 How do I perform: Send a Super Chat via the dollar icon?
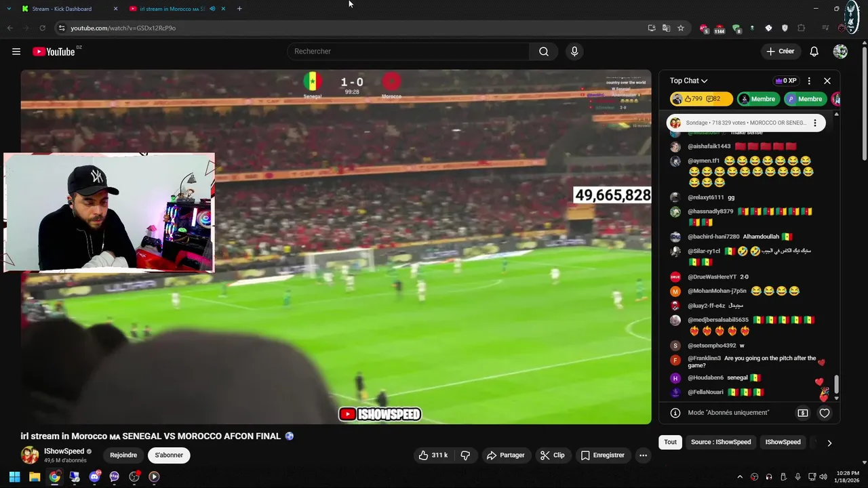pos(803,413)
